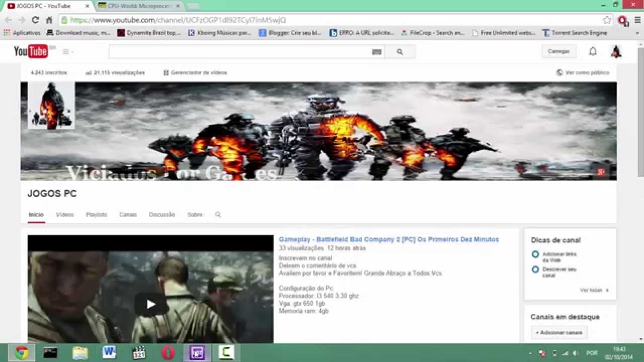
Task: Open the account avatar menu
Action: click(616, 51)
